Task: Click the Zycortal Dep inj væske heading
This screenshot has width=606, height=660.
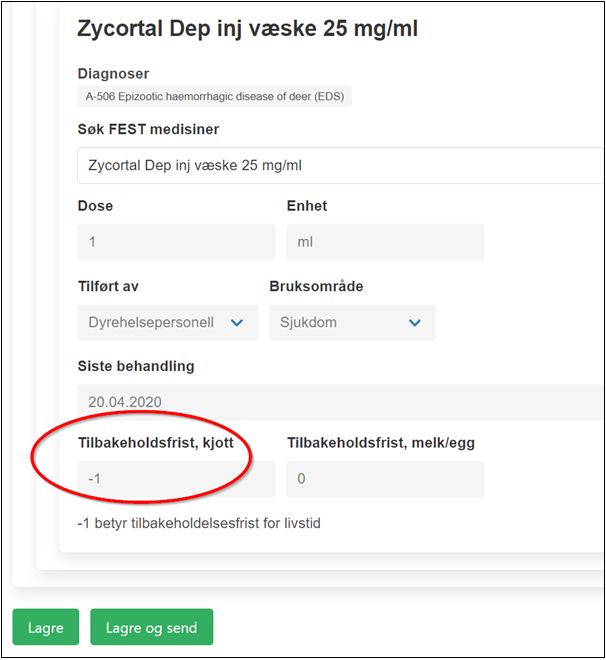Action: point(247,29)
